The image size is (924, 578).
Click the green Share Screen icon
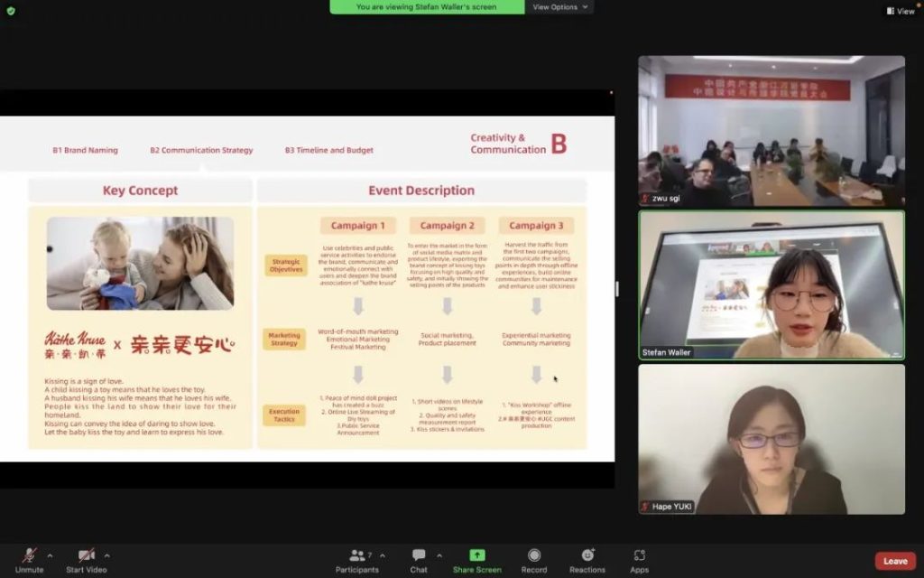tap(476, 555)
